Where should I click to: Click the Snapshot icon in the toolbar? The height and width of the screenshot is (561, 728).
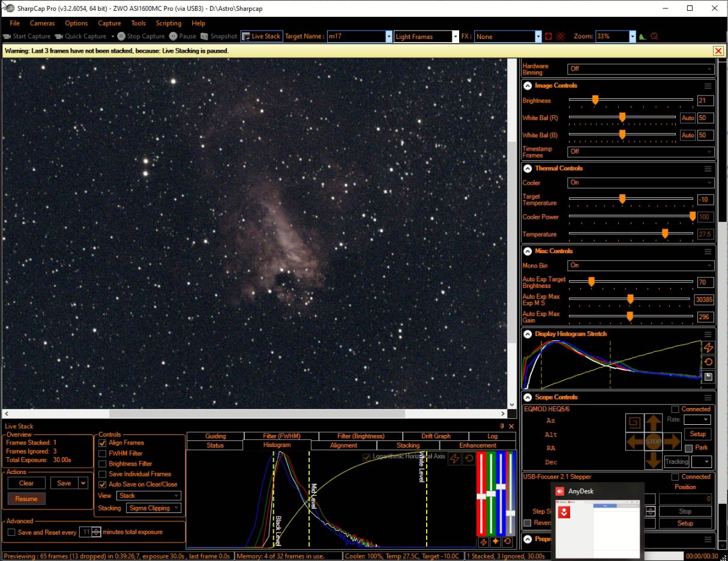[205, 36]
